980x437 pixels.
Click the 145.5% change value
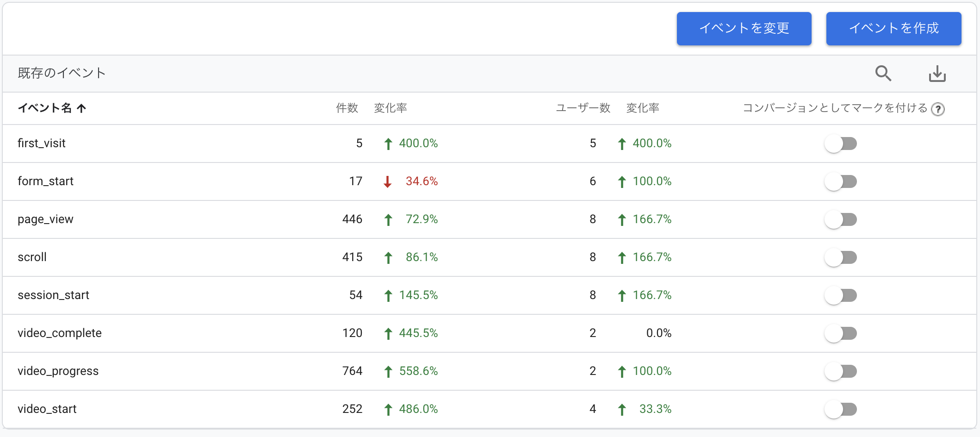click(x=418, y=295)
